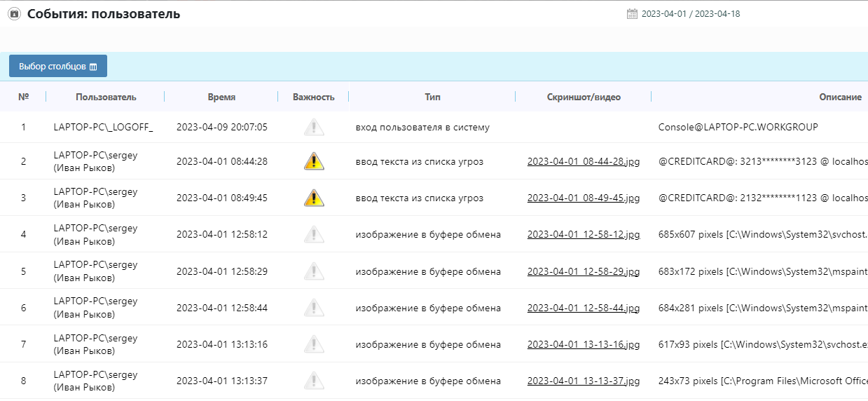Image resolution: width=868 pixels, height=401 pixels.
Task: Sort by the Время column header
Action: pos(221,97)
